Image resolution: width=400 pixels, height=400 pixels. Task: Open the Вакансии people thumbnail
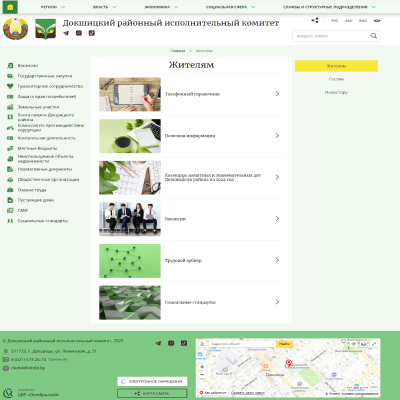click(x=130, y=219)
